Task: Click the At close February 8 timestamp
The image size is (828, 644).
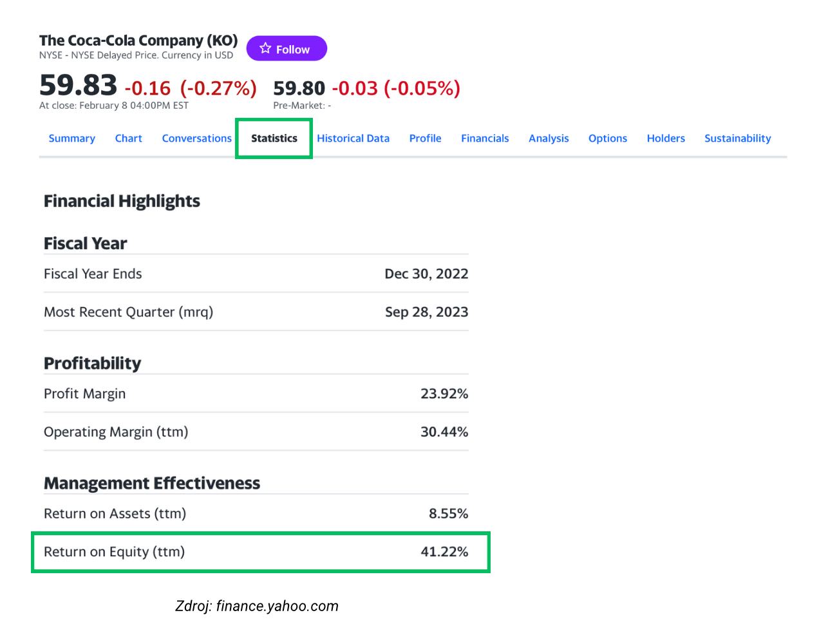Action: tap(114, 106)
